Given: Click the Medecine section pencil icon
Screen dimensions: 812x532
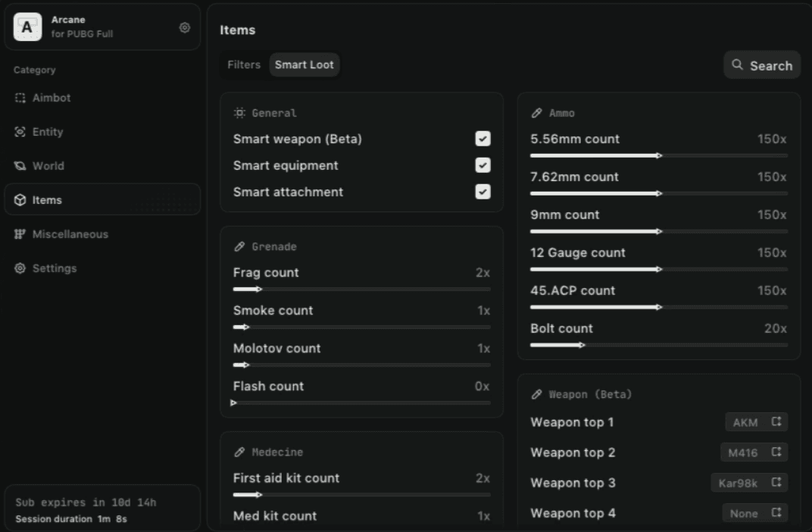Looking at the screenshot, I should (239, 452).
